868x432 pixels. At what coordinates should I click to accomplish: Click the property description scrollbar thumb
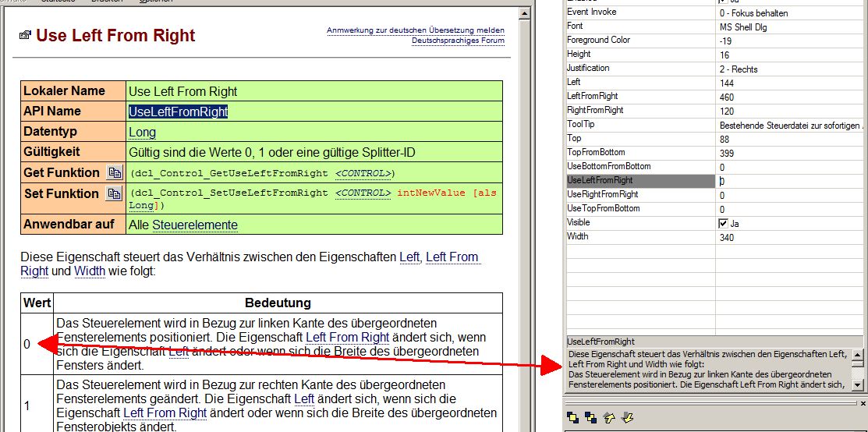click(x=858, y=364)
